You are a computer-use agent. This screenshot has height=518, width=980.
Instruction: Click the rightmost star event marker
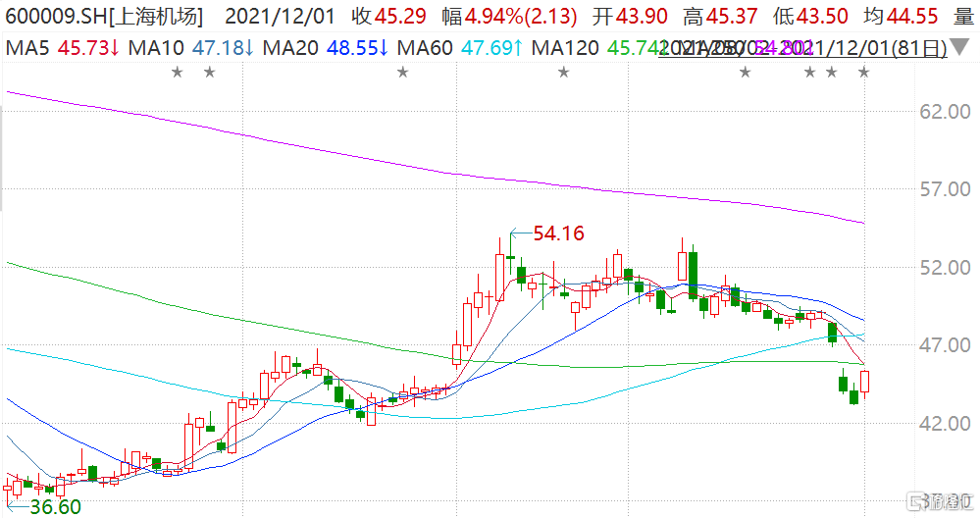[x=863, y=73]
